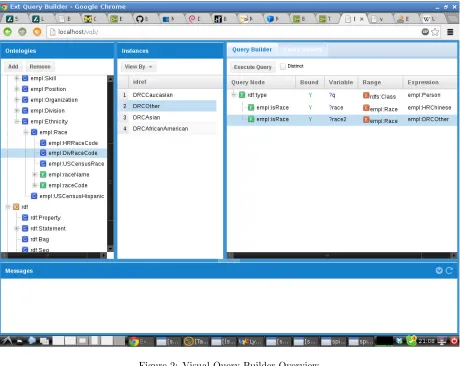The image size is (460, 366).
Task: Click class icon beside empl:Position
Action: (25, 89)
